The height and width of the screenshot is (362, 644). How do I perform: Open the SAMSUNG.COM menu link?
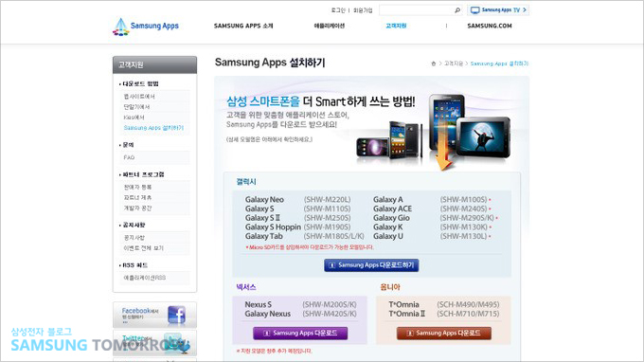pos(490,26)
